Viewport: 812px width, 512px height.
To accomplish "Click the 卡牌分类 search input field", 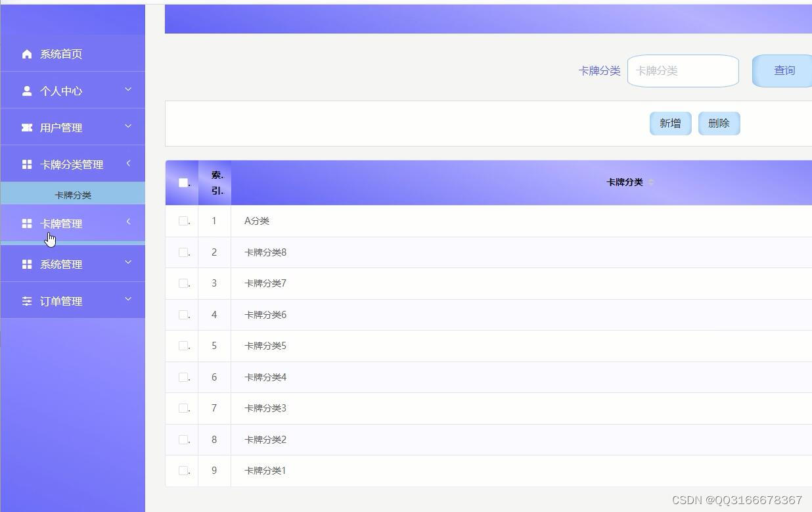I will (x=683, y=70).
